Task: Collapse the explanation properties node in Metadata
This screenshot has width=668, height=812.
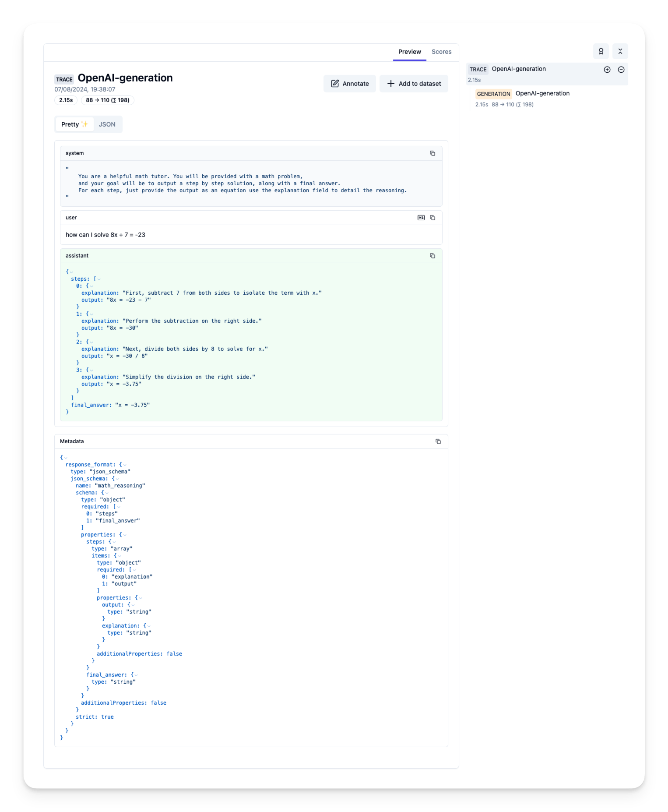Action: pyautogui.click(x=148, y=626)
